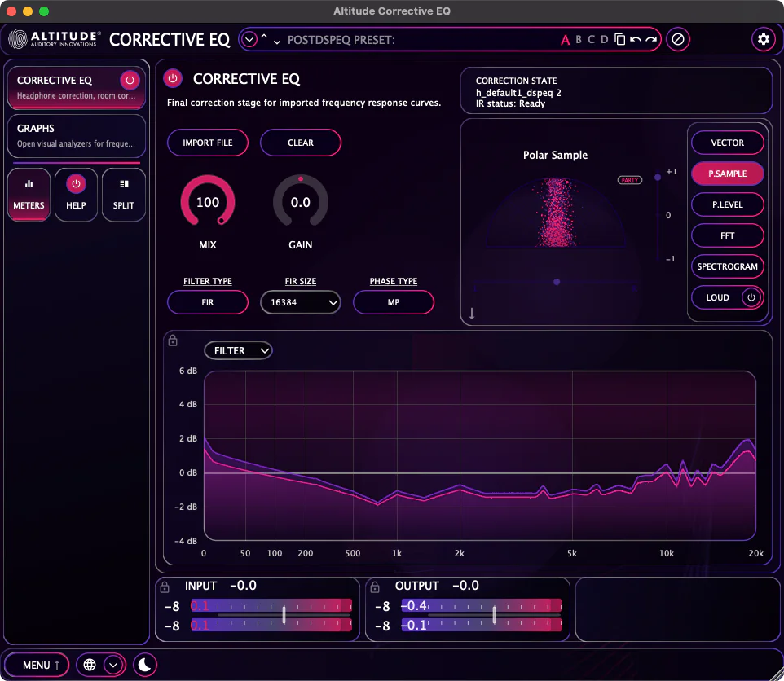This screenshot has width=784, height=681.
Task: Toggle the LOUD power switch
Action: 751,297
